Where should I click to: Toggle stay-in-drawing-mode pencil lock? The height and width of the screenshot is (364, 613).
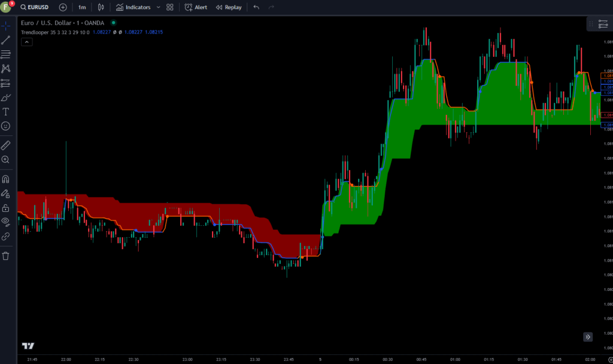[x=5, y=193]
